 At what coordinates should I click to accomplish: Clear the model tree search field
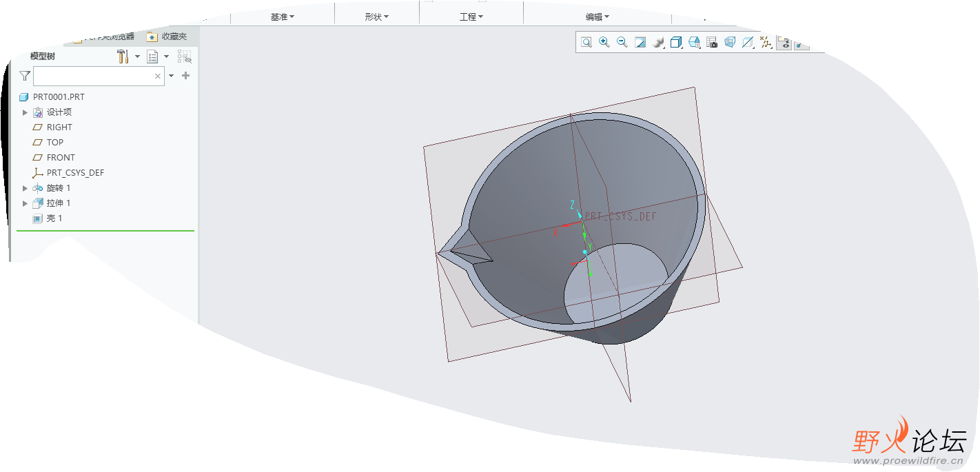tap(158, 76)
